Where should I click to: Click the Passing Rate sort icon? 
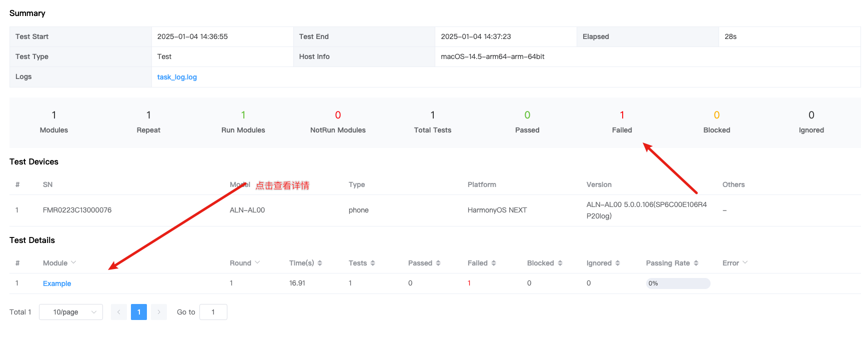(696, 263)
